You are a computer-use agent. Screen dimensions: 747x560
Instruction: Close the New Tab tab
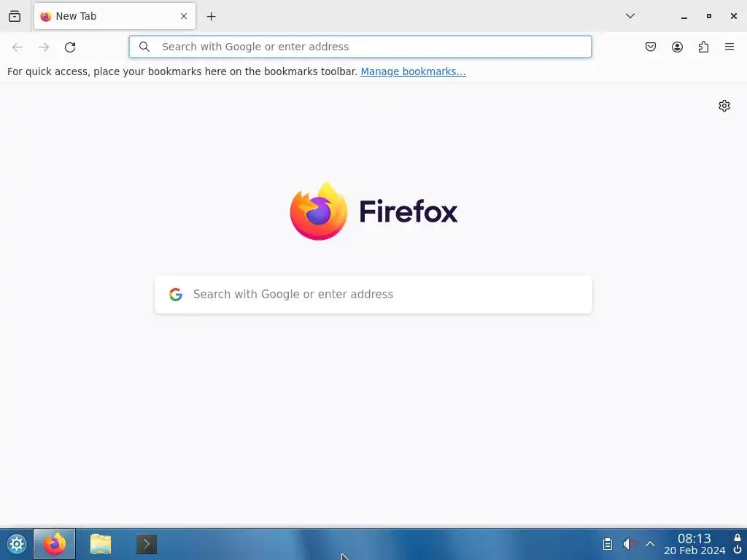184,16
